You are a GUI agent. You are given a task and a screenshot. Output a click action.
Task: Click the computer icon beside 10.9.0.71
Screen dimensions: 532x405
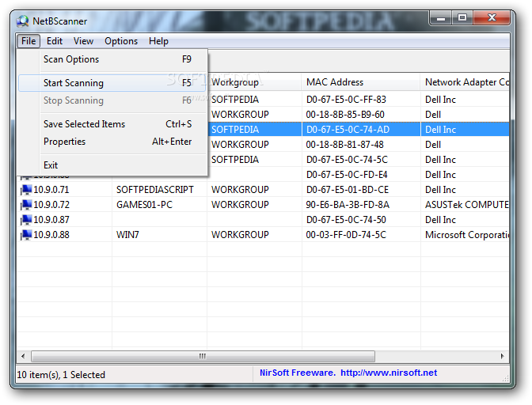(26, 190)
